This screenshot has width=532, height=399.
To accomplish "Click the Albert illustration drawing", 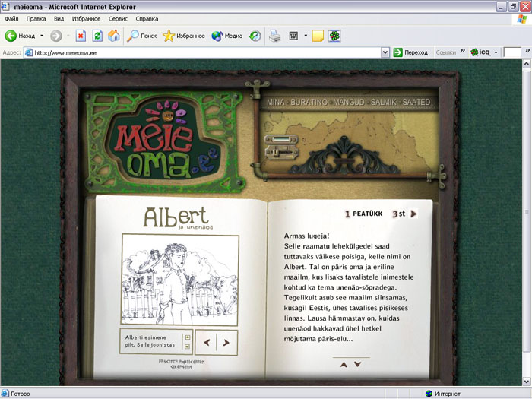I will 180,280.
